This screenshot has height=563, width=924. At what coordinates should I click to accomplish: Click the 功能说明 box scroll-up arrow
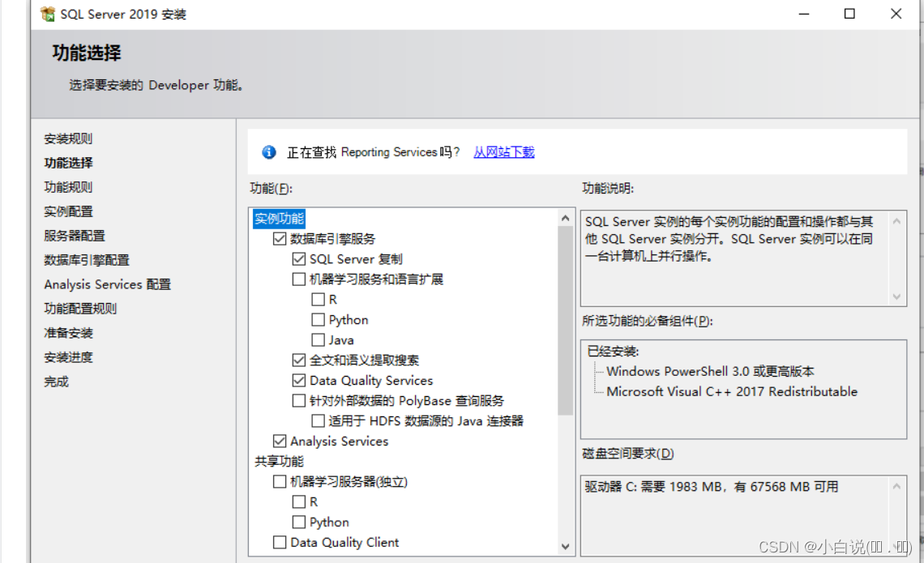coord(896,221)
